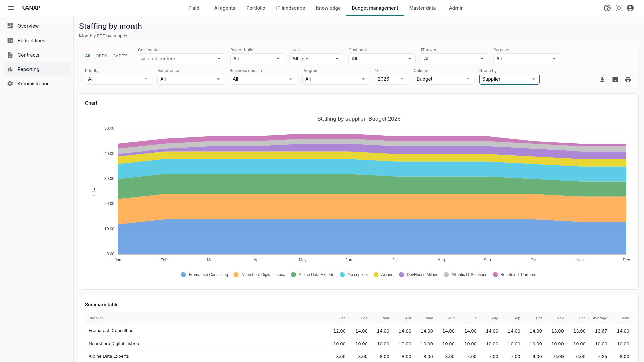Open the hamburger navigation menu

(11, 8)
